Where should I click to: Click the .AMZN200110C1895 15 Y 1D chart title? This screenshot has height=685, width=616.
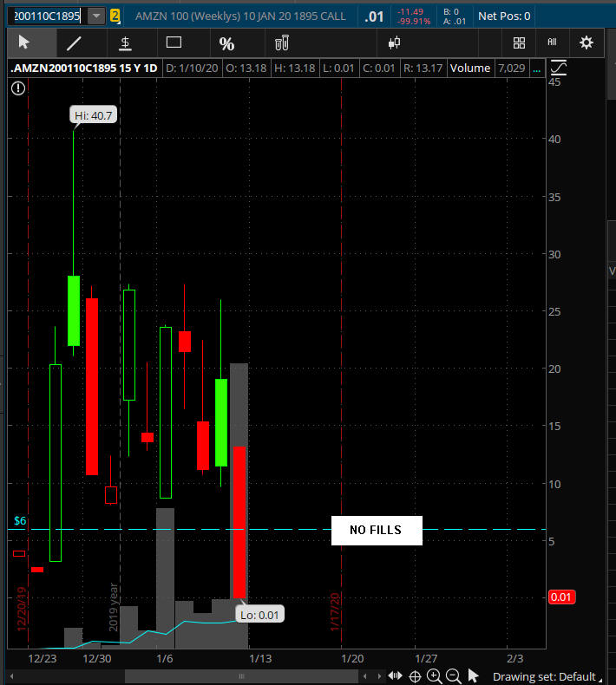[x=84, y=68]
